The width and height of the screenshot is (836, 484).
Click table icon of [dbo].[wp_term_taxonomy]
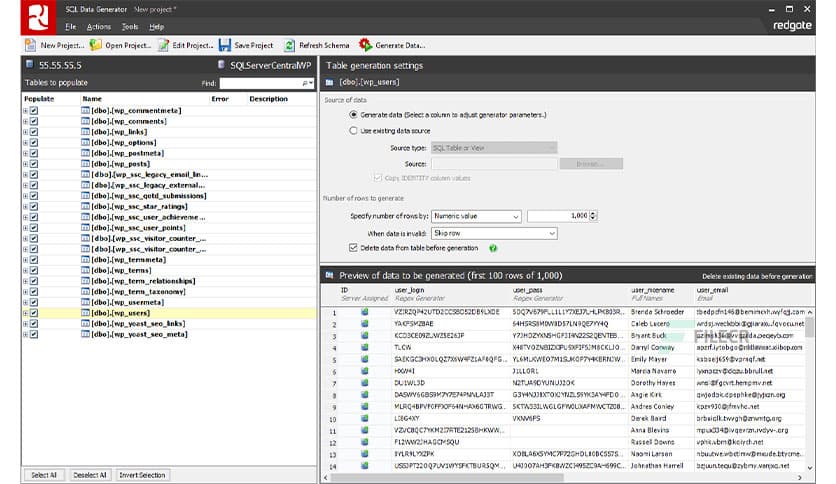coord(85,292)
